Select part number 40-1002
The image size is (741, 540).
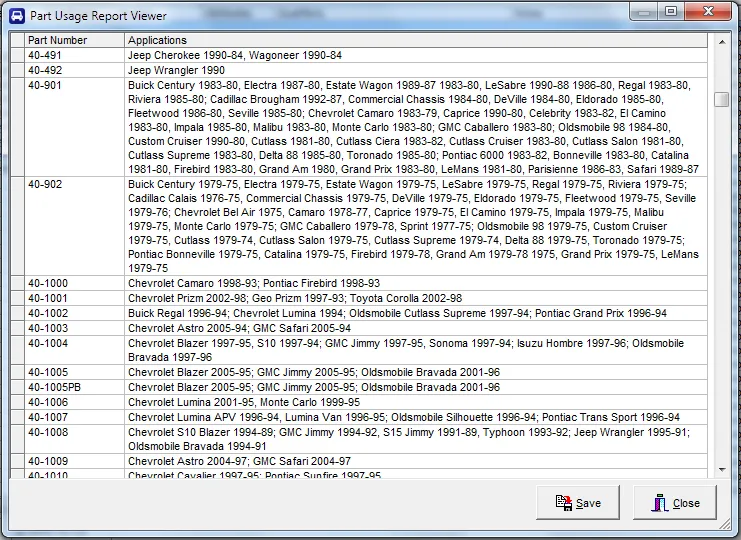pyautogui.click(x=74, y=313)
